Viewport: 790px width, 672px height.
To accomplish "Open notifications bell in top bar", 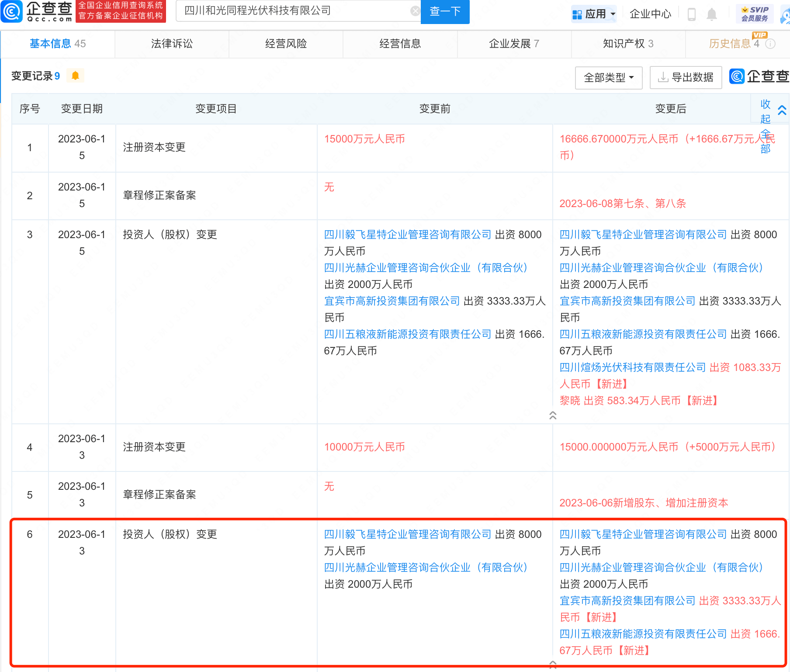I will [712, 14].
